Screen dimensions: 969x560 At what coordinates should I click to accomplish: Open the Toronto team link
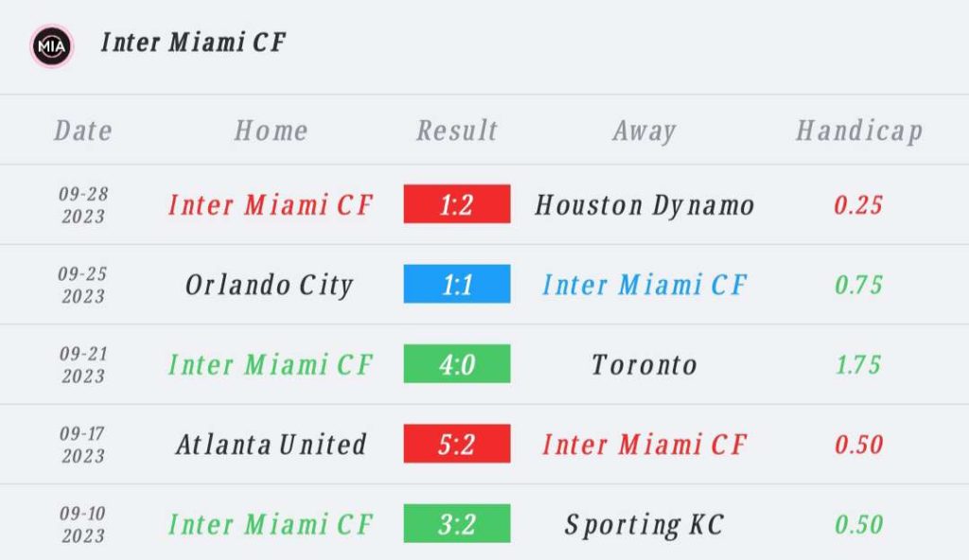pos(644,364)
